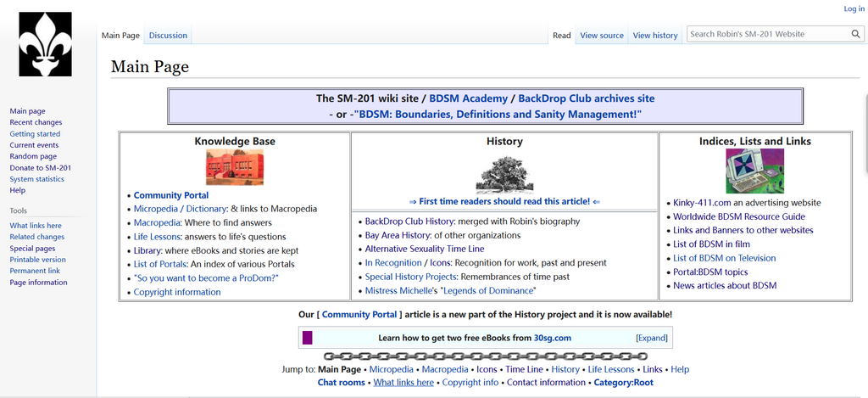868x398 pixels.
Task: Open the Community Portal link in Knowledge Base
Action: coord(171,195)
